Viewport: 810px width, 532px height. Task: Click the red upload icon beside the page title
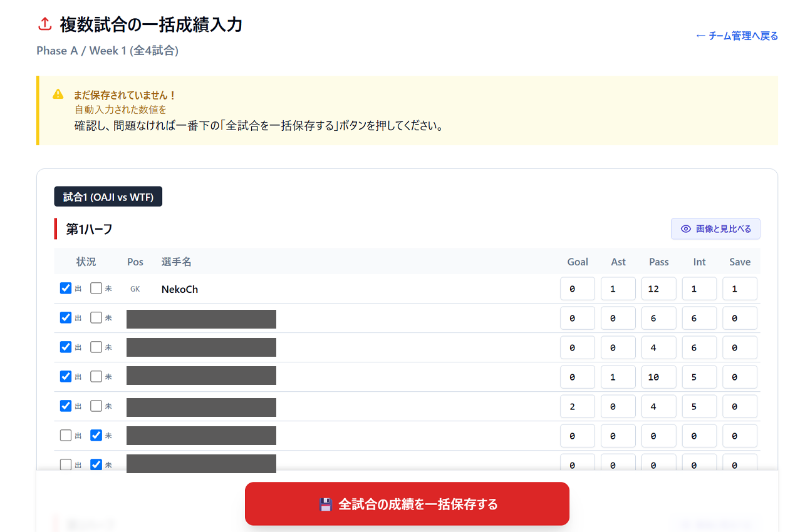(44, 24)
